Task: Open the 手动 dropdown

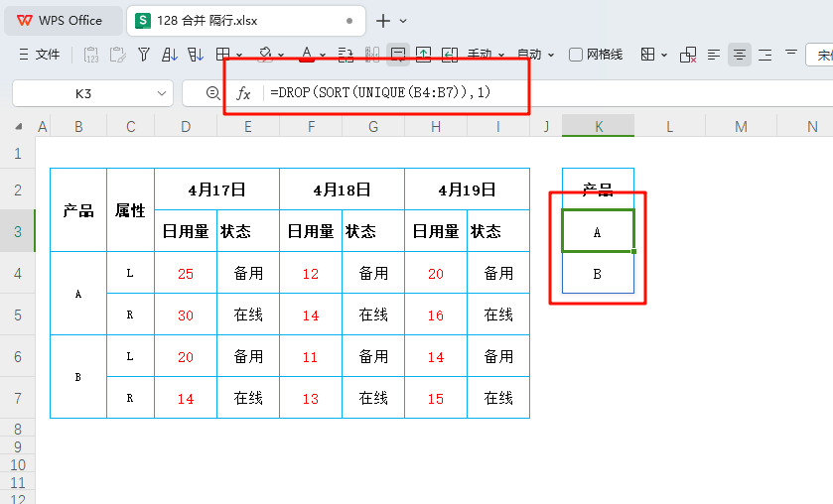Action: tap(486, 55)
